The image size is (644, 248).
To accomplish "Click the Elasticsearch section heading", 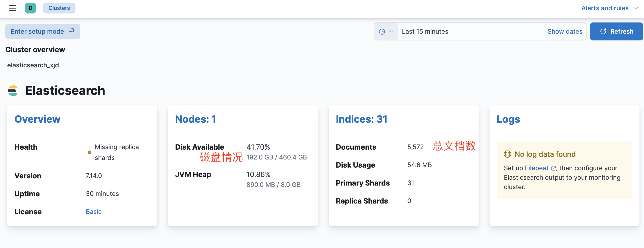I will [x=65, y=91].
